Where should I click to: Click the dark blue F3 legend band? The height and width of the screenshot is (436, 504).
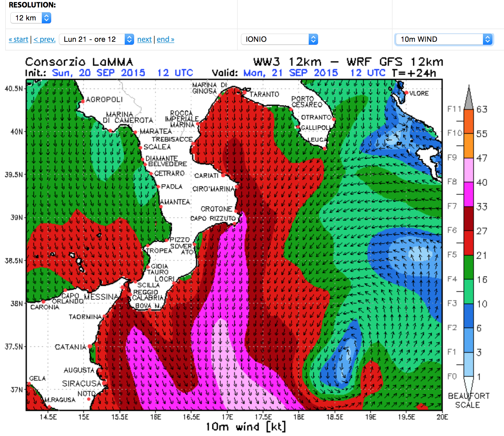(x=468, y=316)
